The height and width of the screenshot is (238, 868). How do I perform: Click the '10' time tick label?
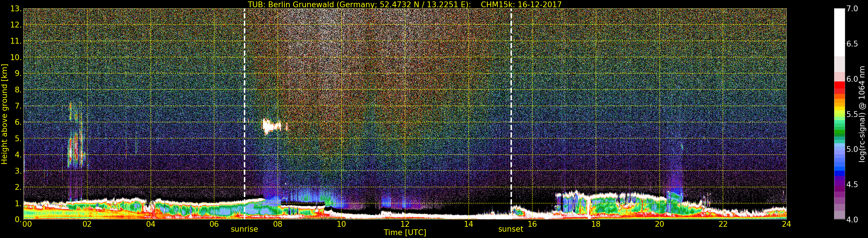[341, 224]
